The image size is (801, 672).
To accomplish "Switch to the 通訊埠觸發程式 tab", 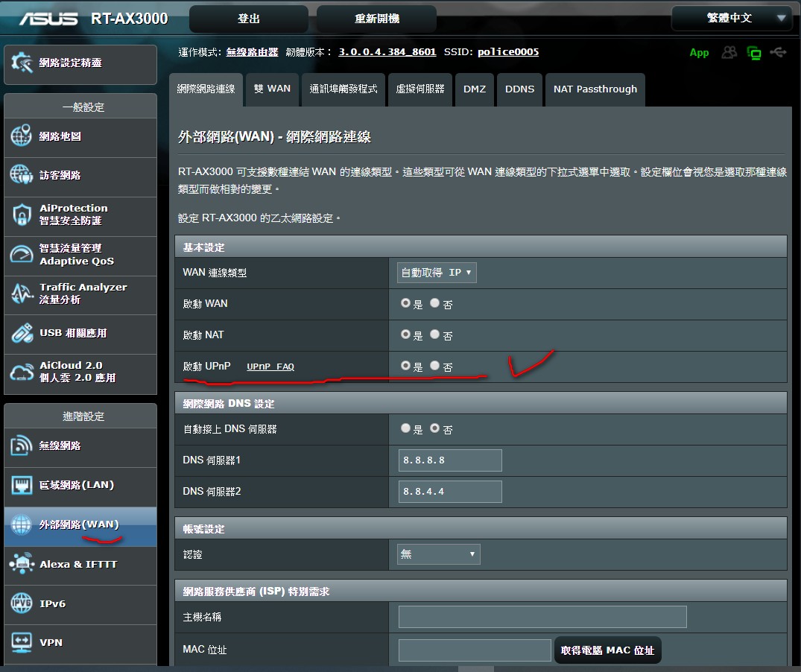I will (343, 89).
